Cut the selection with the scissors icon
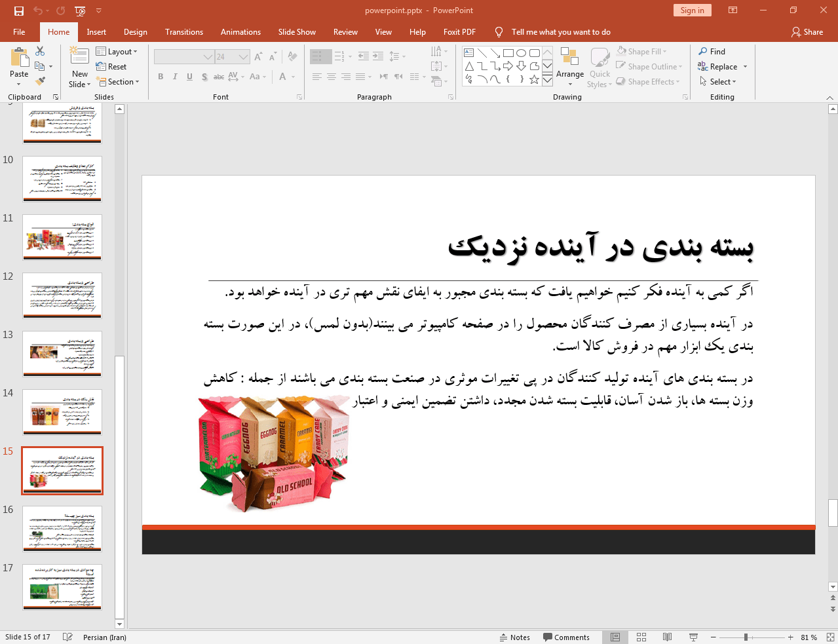Viewport: 838px width, 644px height. pyautogui.click(x=40, y=51)
